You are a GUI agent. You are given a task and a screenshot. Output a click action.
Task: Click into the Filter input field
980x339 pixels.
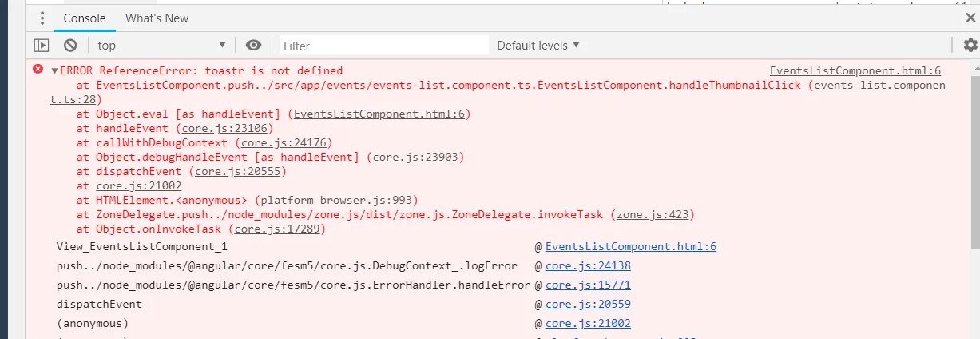point(383,46)
